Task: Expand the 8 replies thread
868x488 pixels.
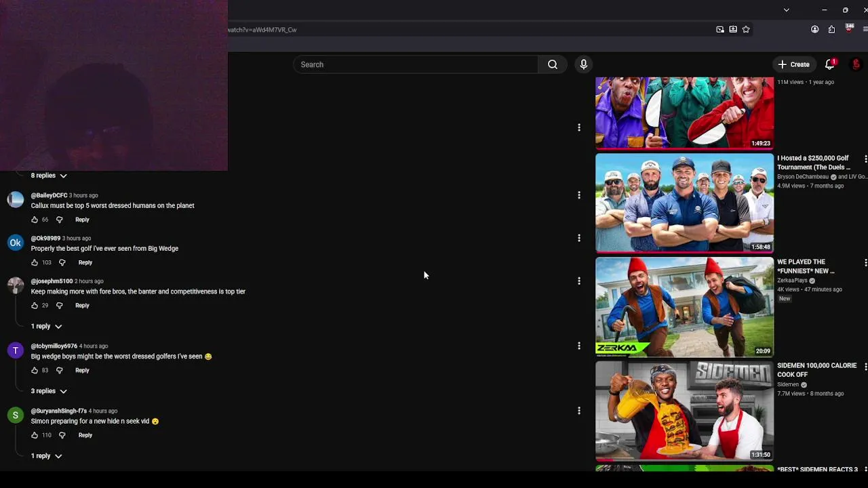Action: 49,176
